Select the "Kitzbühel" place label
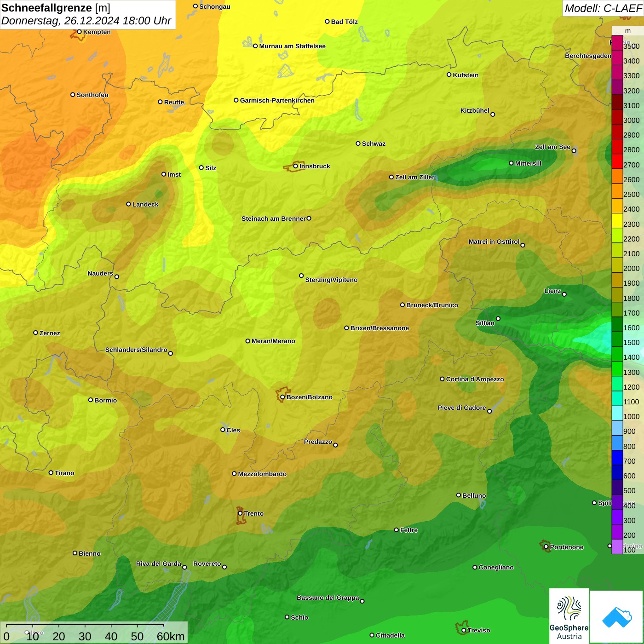The width and height of the screenshot is (644, 644). pyautogui.click(x=475, y=110)
